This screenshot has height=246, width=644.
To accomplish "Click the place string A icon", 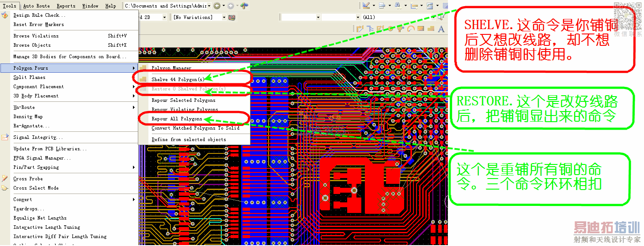I will (441, 29).
